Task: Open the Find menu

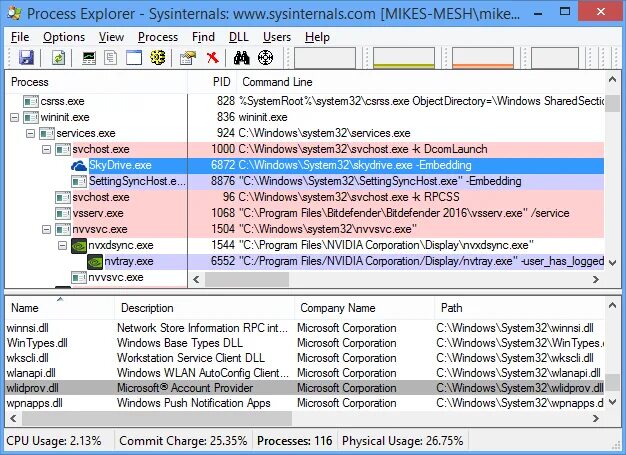Action: click(x=203, y=37)
